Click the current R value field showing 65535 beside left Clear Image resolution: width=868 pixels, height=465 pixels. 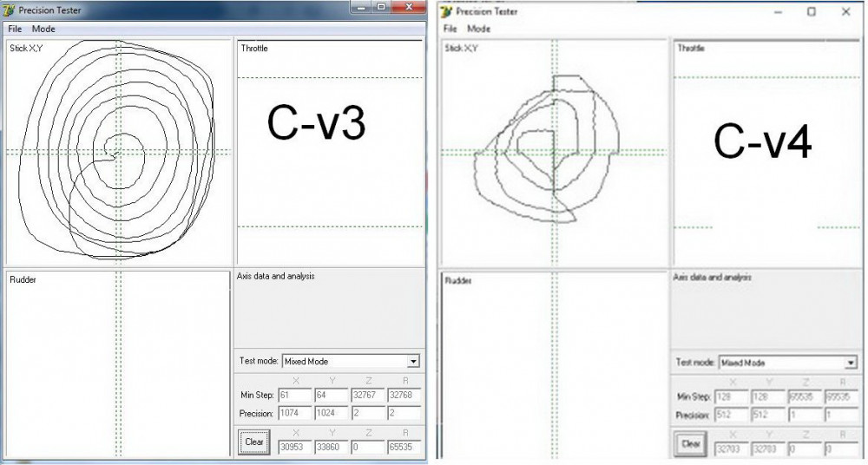[404, 447]
